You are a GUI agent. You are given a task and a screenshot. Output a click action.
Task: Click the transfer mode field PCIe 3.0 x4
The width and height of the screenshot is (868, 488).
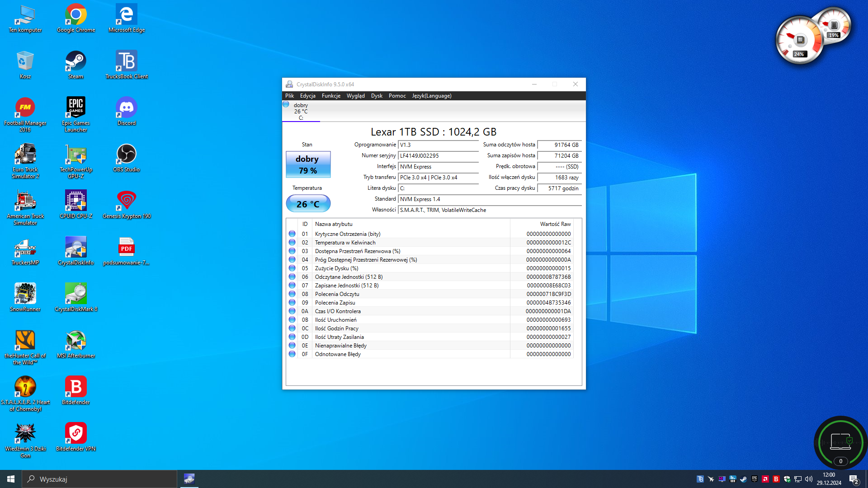pyautogui.click(x=438, y=178)
